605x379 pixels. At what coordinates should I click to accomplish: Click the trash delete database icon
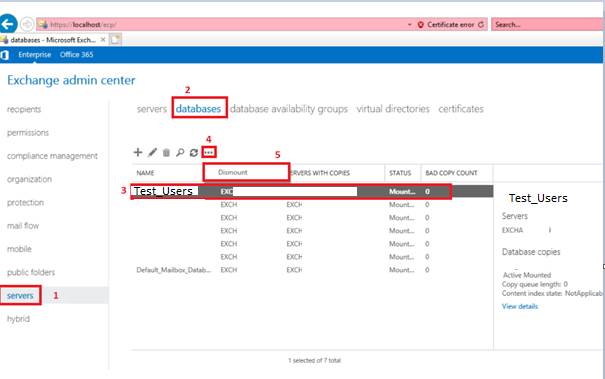point(166,152)
